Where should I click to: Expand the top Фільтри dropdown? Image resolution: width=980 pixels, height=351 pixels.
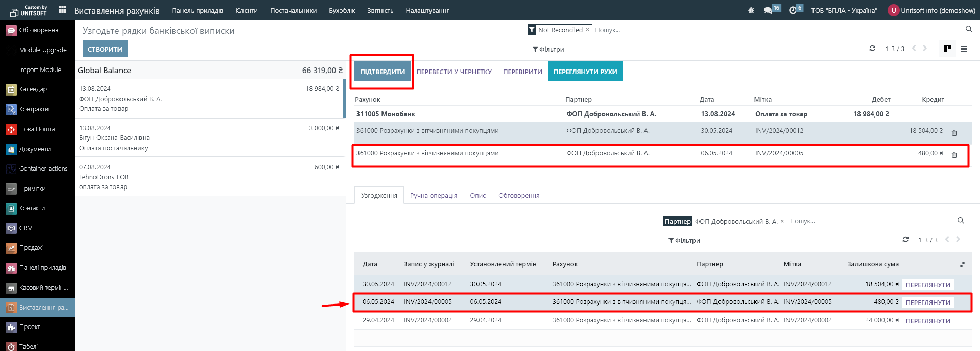tap(548, 50)
